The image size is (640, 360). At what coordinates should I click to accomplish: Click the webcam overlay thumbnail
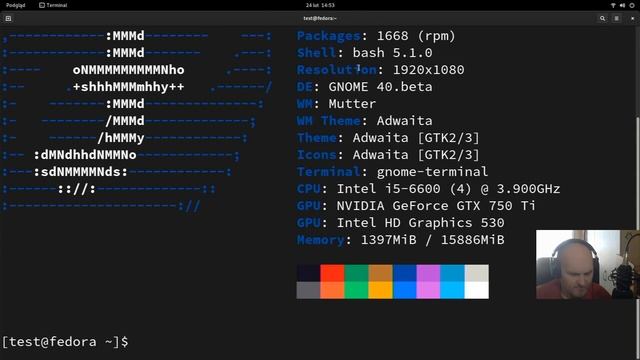pyautogui.click(x=588, y=264)
